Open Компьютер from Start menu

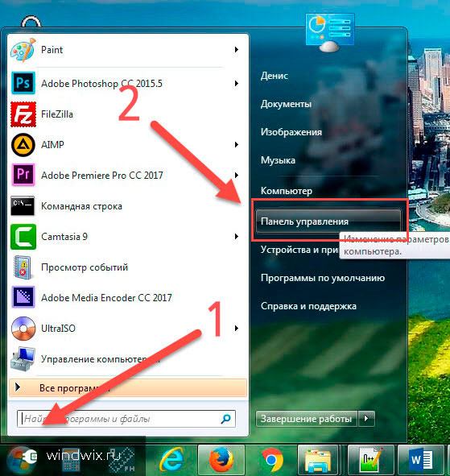point(286,191)
